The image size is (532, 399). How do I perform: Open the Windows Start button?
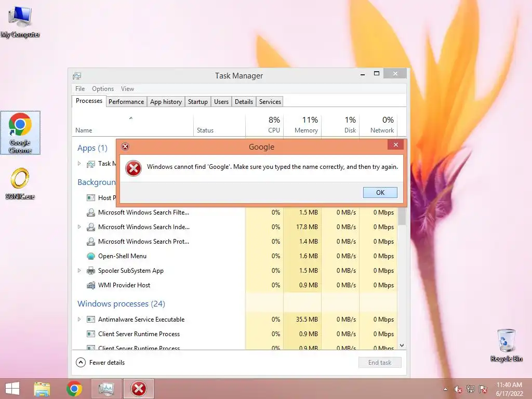12,389
